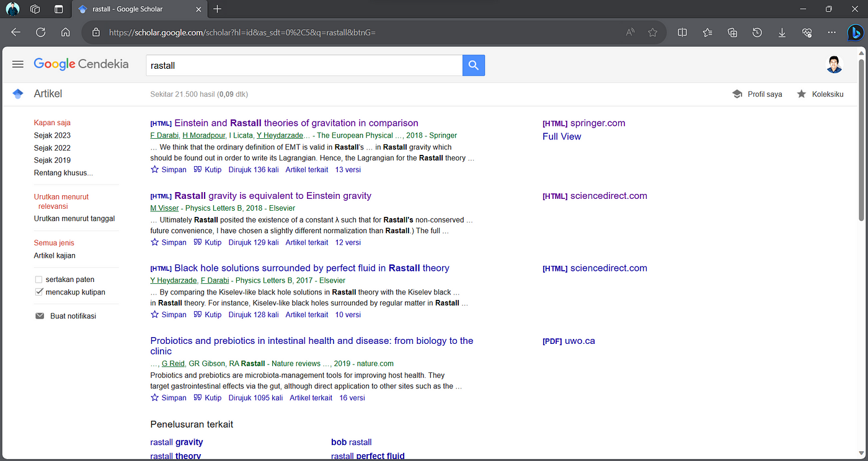This screenshot has width=868, height=461.
Task: Open the Google Scholar hamburger menu
Action: [18, 64]
